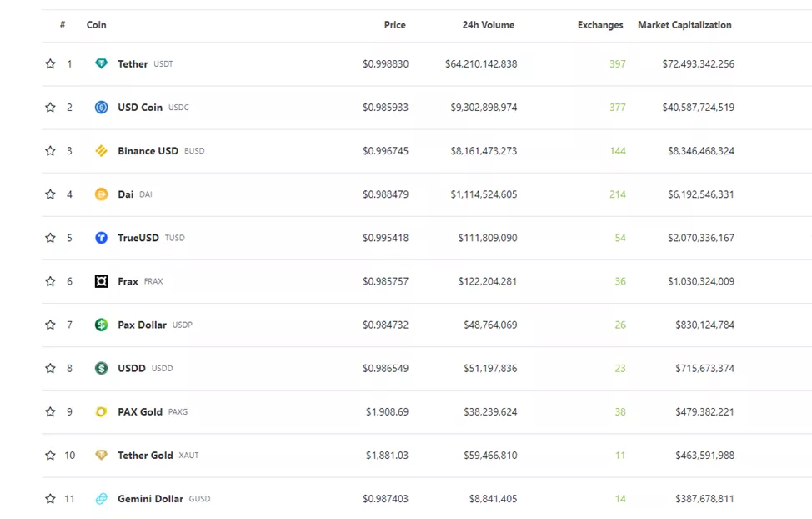Sort table by Price column header
Viewport: 812px width, 519px height.
click(394, 25)
